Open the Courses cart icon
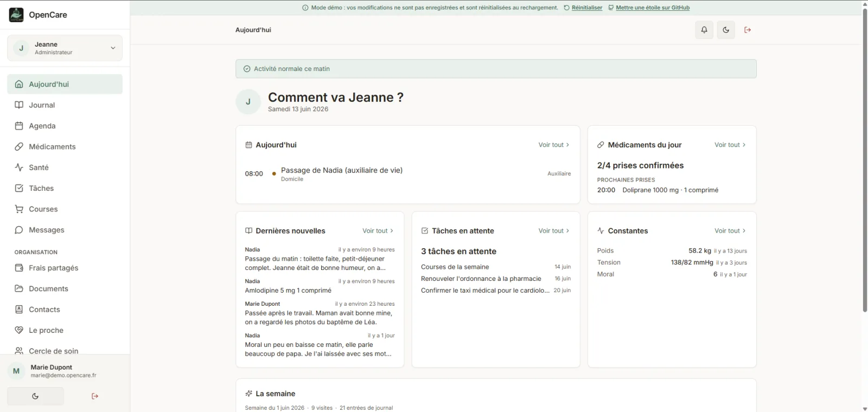The height and width of the screenshot is (412, 868). (x=19, y=209)
